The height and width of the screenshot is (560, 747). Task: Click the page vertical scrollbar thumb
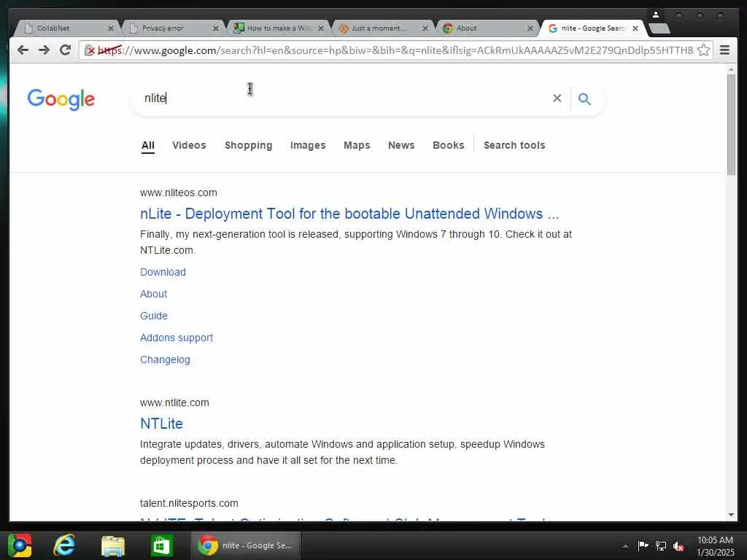[731, 125]
